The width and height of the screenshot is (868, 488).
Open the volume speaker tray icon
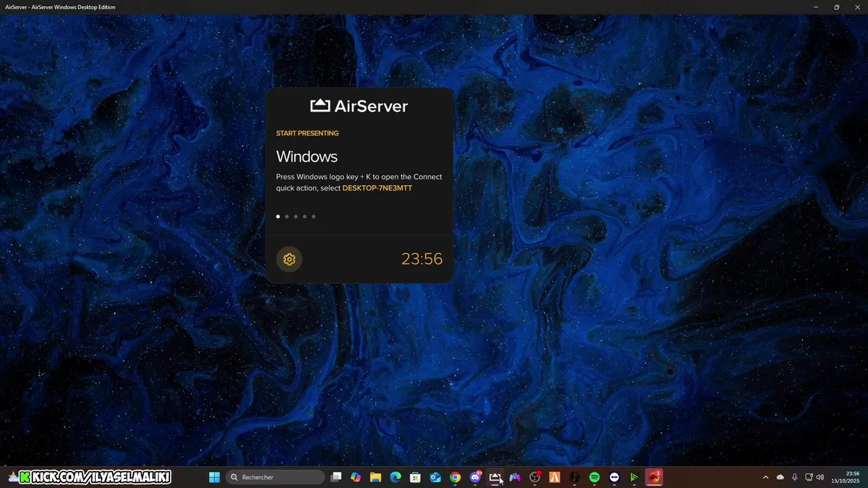tap(820, 477)
